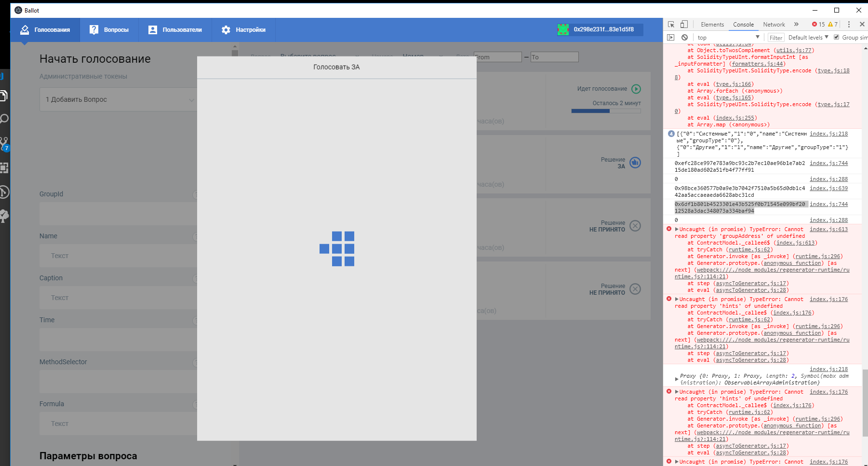The height and width of the screenshot is (466, 868).
Task: Click the play icon next to Идет голосование
Action: coord(637,89)
